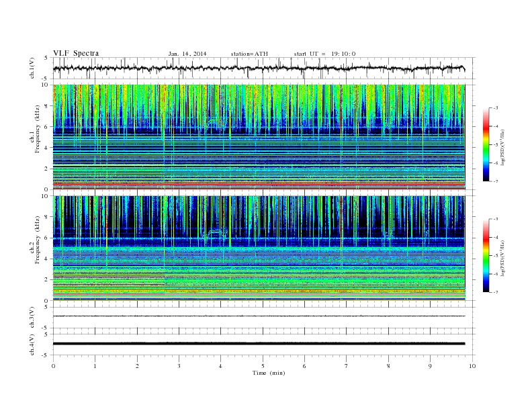Click the thin ch.3 waveform trace

coord(259,316)
